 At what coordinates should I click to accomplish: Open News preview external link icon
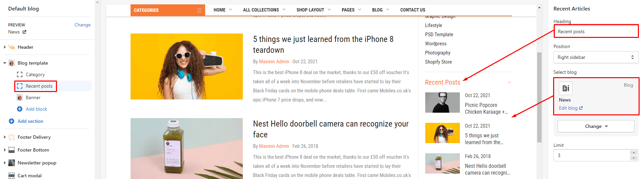24,32
